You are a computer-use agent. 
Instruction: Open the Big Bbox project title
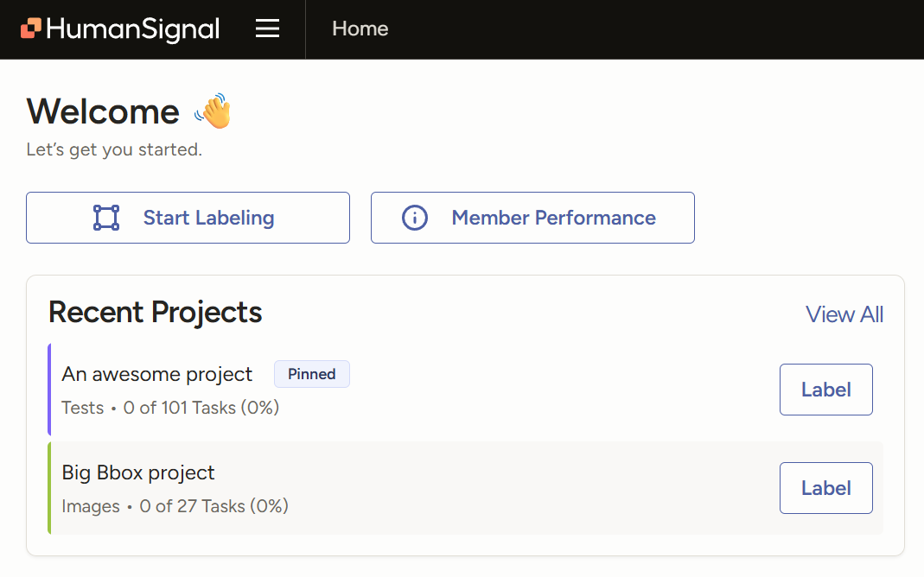138,472
